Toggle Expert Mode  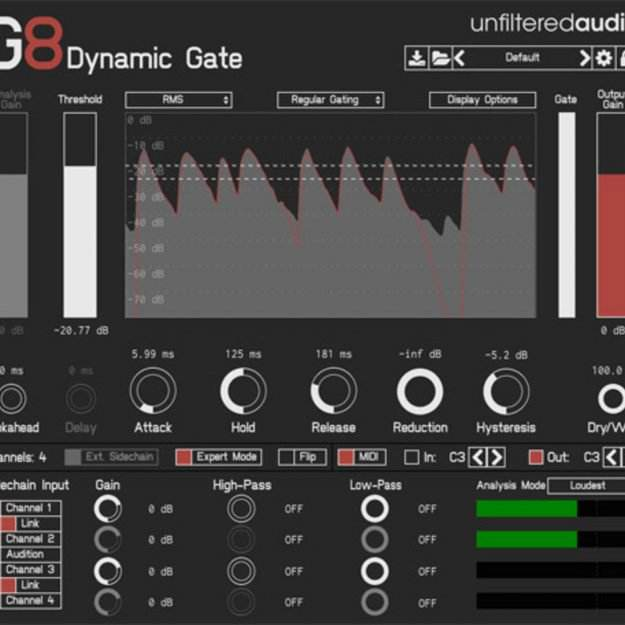(219, 457)
